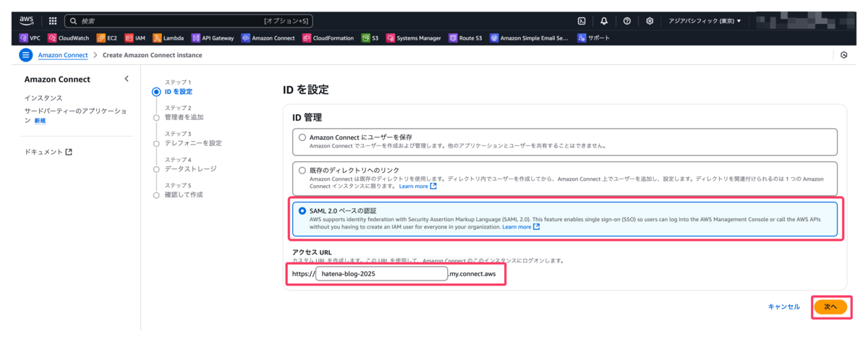Open the S3 shortcut
The height and width of the screenshot is (342, 868).
click(x=370, y=38)
